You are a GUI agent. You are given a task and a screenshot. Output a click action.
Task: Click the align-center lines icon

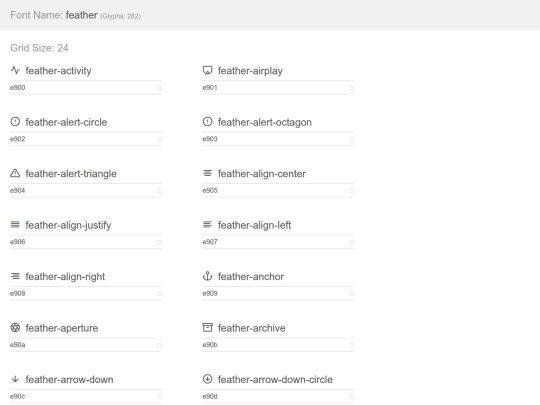[207, 173]
